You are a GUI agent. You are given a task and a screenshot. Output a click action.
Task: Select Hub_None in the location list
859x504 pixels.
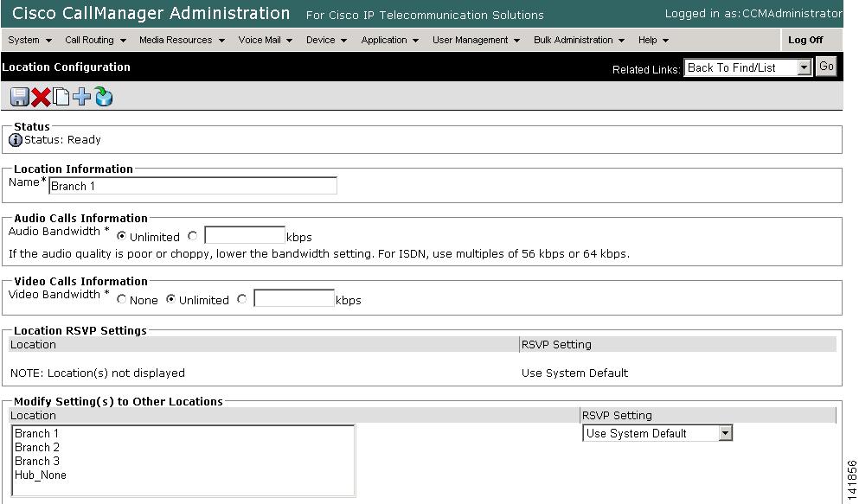pos(183,475)
